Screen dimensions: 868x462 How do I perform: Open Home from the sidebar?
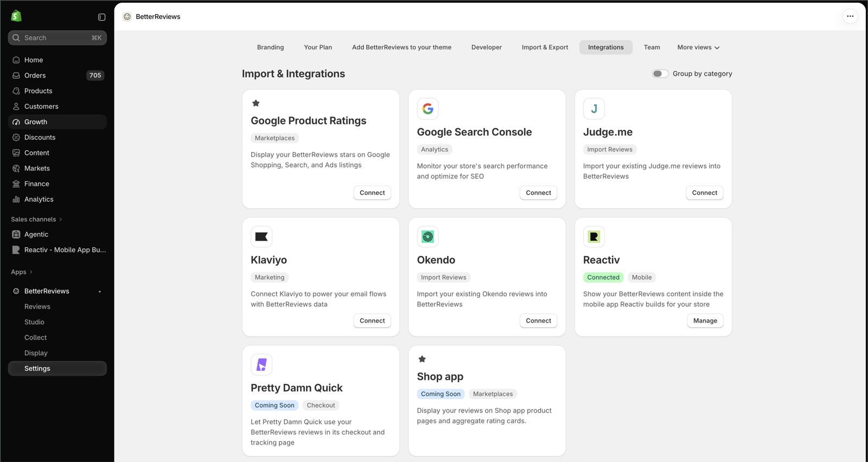(58, 60)
